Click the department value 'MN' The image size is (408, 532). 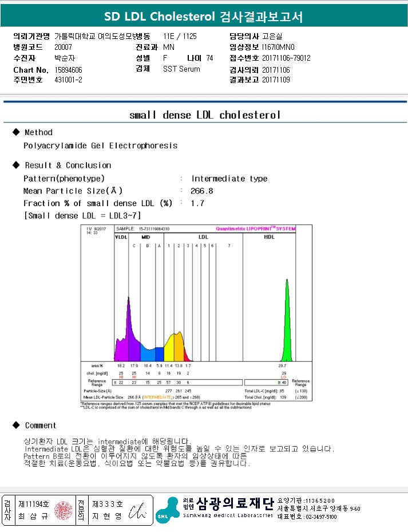pos(169,47)
